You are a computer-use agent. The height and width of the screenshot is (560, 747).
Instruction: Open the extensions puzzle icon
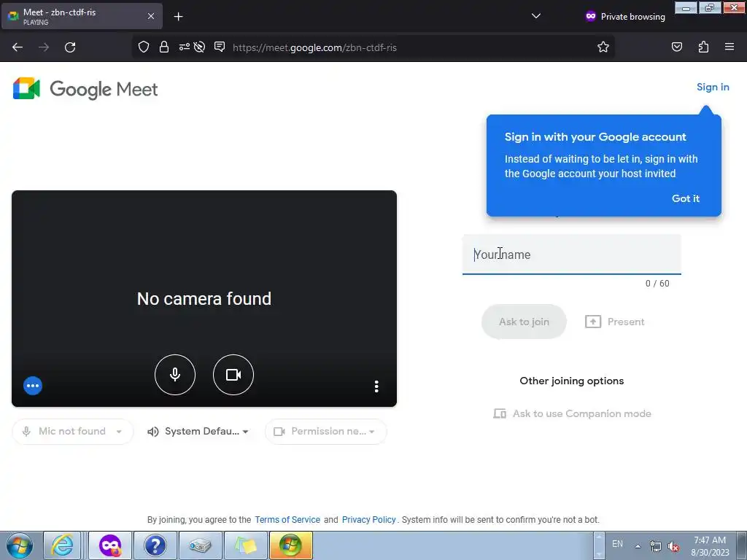click(x=703, y=47)
